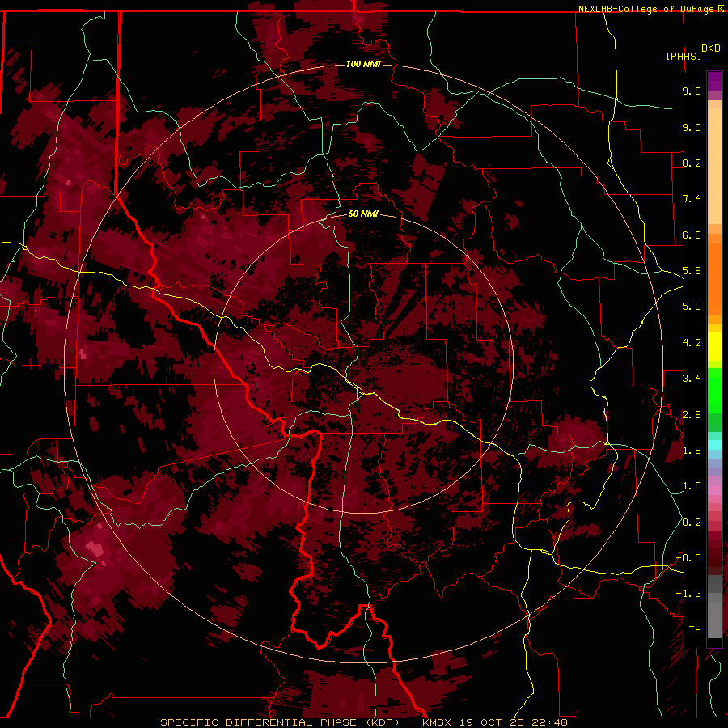Select the 5.8 scale value
This screenshot has height=728, width=728.
pyautogui.click(x=692, y=271)
